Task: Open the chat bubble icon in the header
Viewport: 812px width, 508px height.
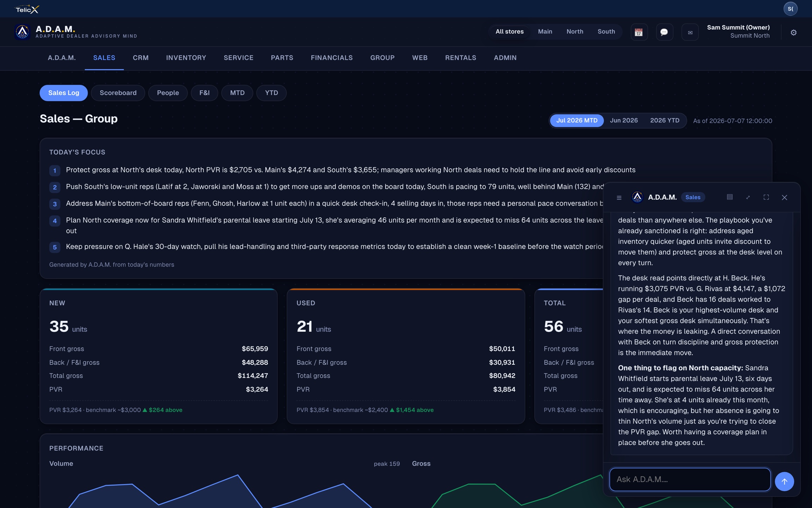Action: [664, 32]
